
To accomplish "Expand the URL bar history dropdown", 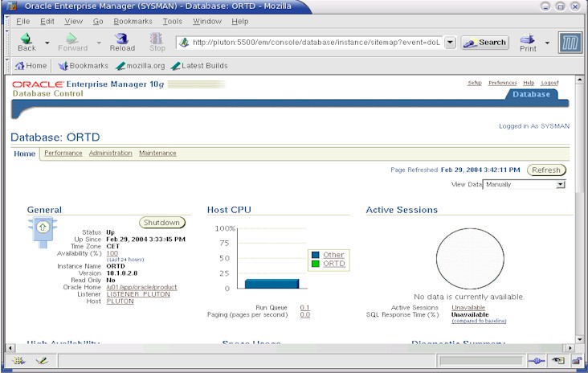I will tap(451, 43).
